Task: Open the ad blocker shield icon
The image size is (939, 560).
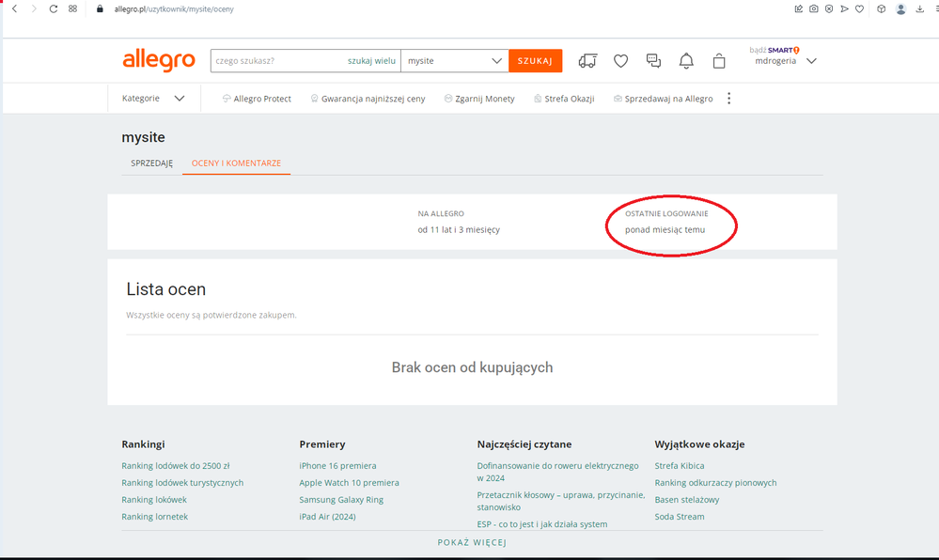Action: click(x=829, y=9)
